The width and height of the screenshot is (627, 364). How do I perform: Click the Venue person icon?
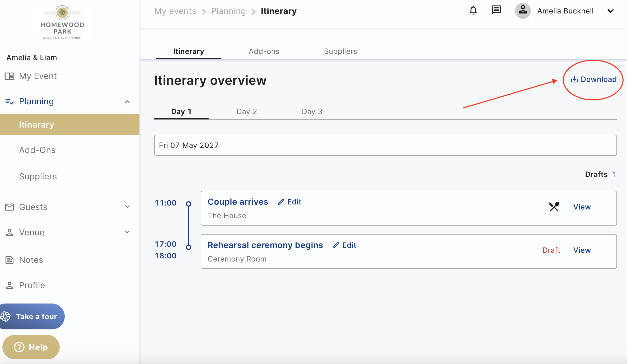pyautogui.click(x=10, y=232)
